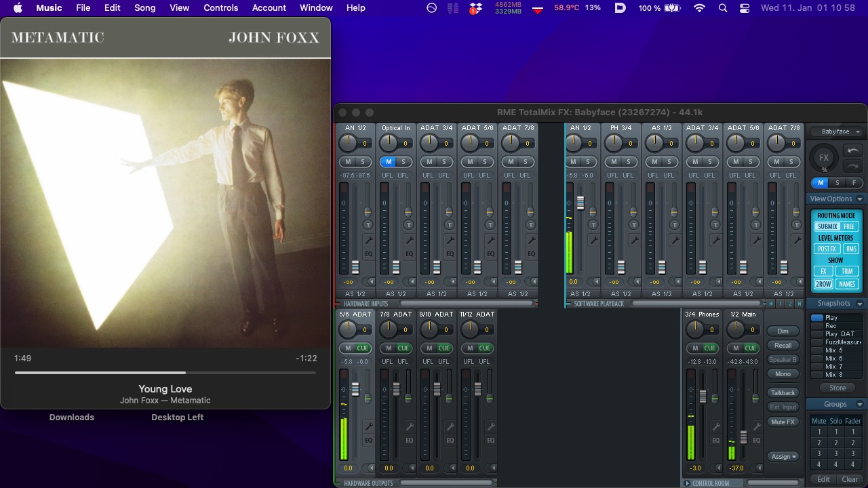Open EQ panel on hardware input ADAT 3/4

(450, 254)
